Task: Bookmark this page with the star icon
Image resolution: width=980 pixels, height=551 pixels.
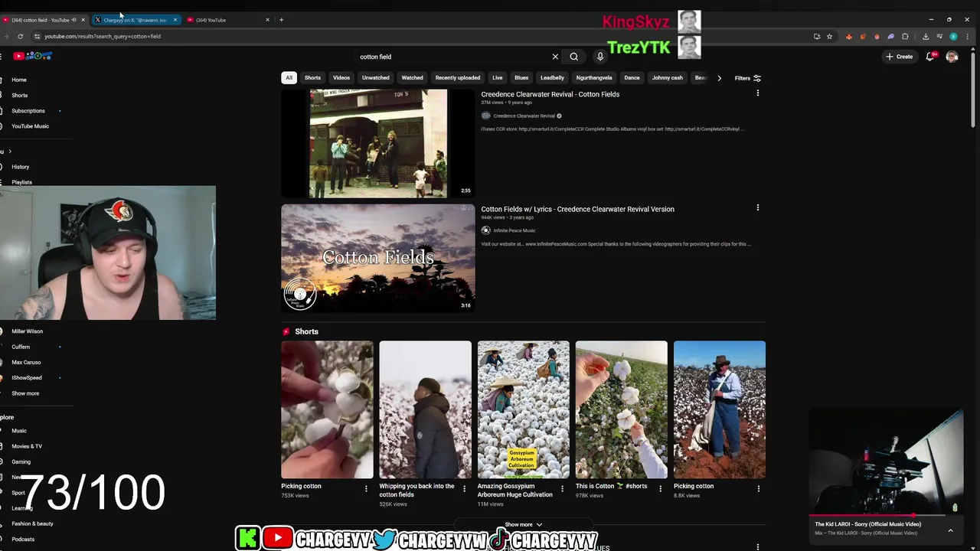Action: click(x=829, y=36)
